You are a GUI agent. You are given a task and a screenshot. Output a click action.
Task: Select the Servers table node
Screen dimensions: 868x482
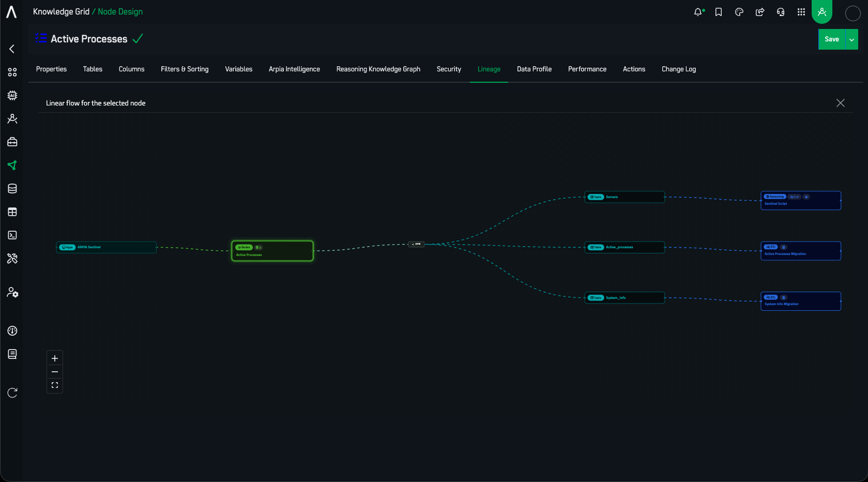(625, 197)
